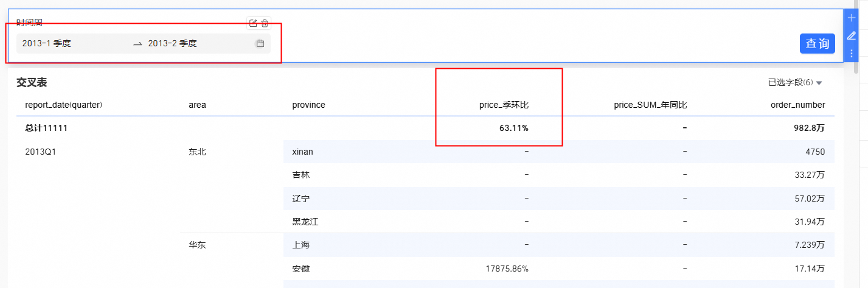Image resolution: width=868 pixels, height=288 pixels.
Task: Select the province column header
Action: (308, 105)
